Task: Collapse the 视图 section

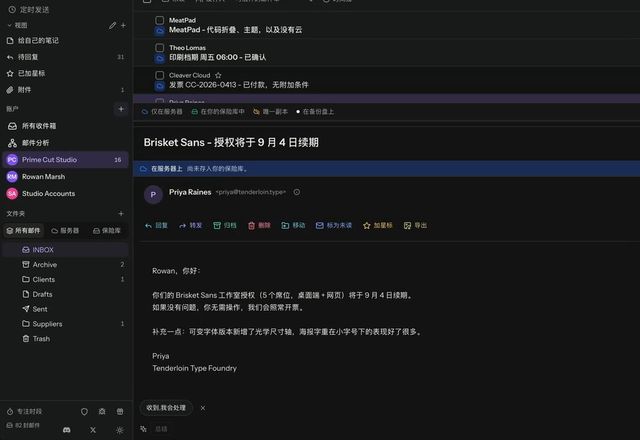Action: 17,25
